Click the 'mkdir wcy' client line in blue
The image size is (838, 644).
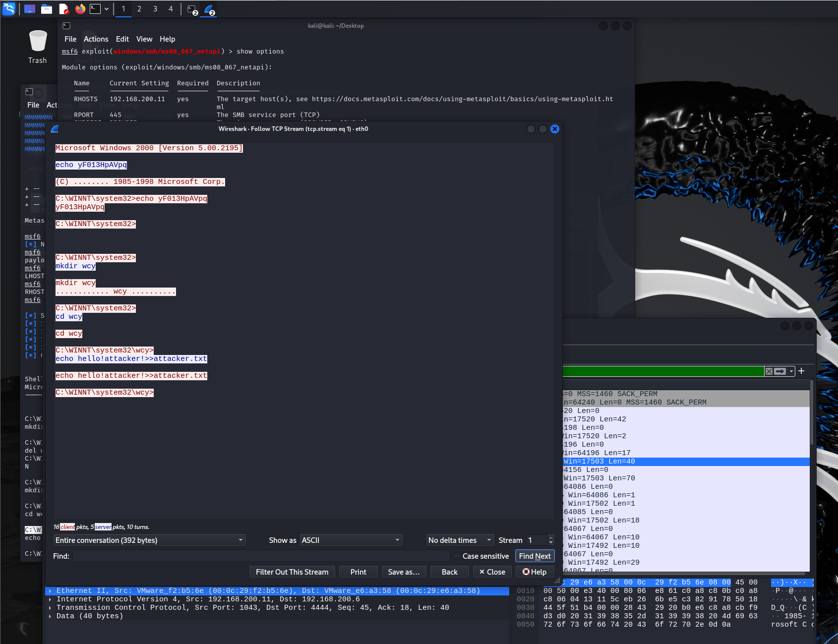coord(75,266)
